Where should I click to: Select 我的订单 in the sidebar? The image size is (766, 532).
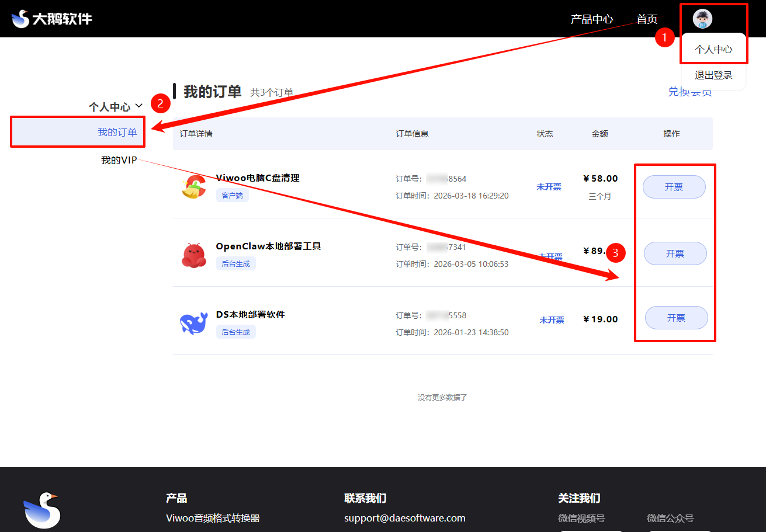117,132
